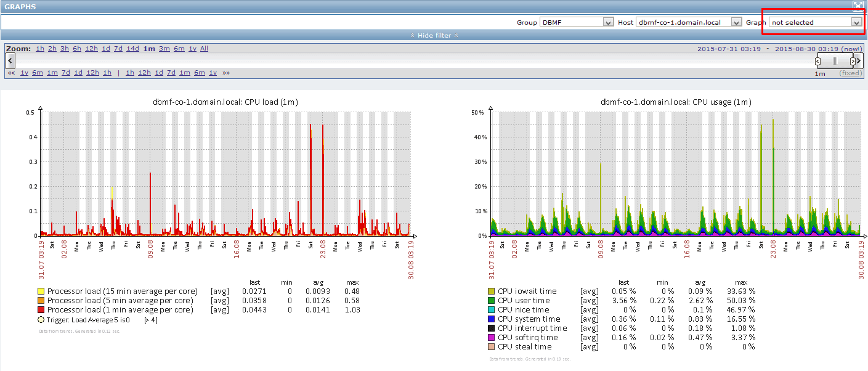Screen dimensions: 868x371
Task: Open the Group dropdown set to DBMF
Action: pos(576,22)
